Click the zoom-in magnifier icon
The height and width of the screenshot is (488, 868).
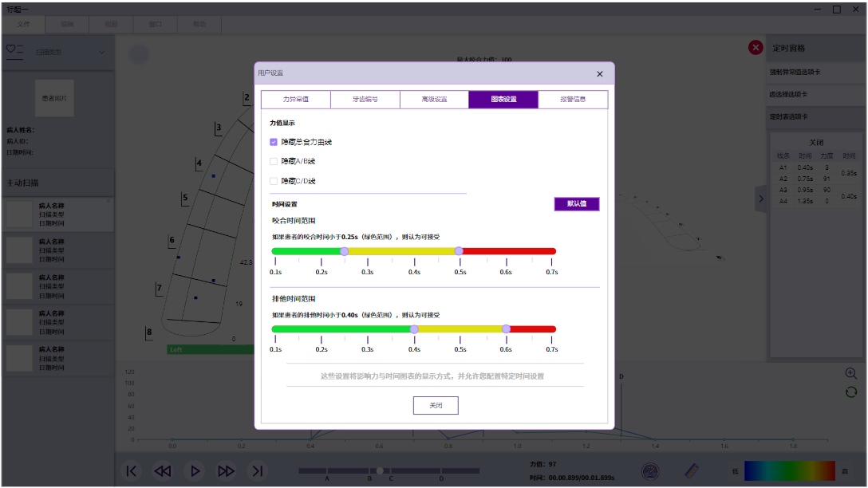click(850, 373)
